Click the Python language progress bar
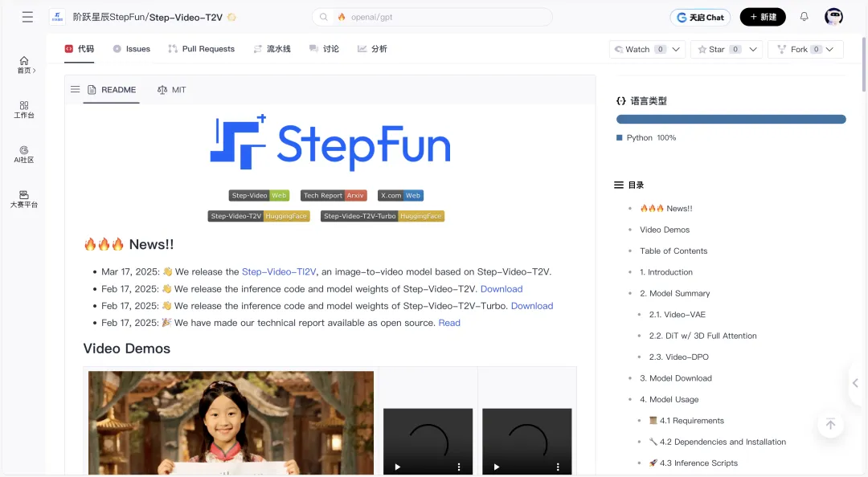868x477 pixels. pos(731,119)
